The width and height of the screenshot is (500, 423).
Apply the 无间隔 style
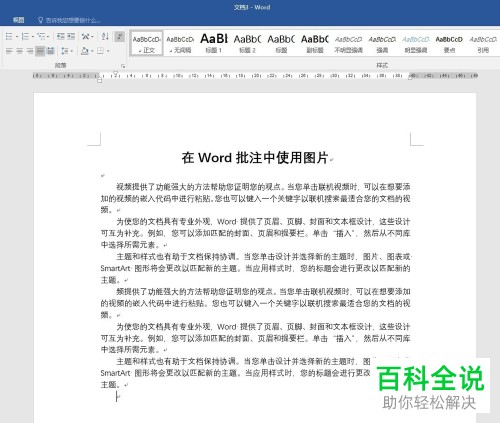[x=180, y=43]
